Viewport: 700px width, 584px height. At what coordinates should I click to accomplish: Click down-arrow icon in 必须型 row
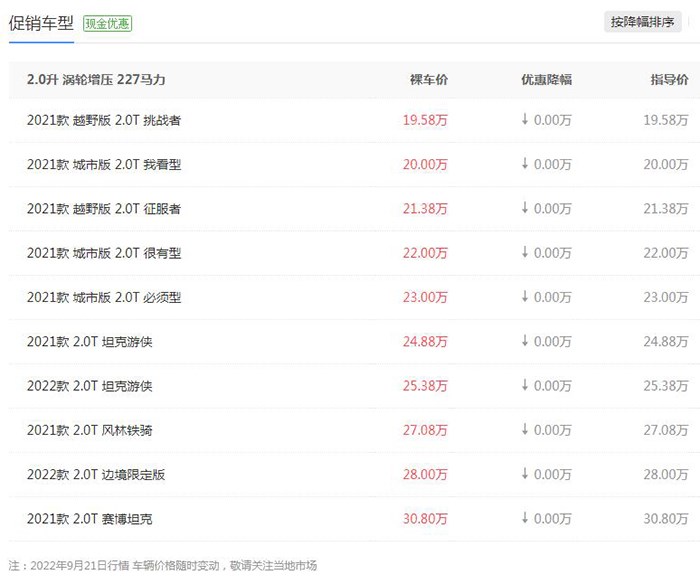point(525,296)
